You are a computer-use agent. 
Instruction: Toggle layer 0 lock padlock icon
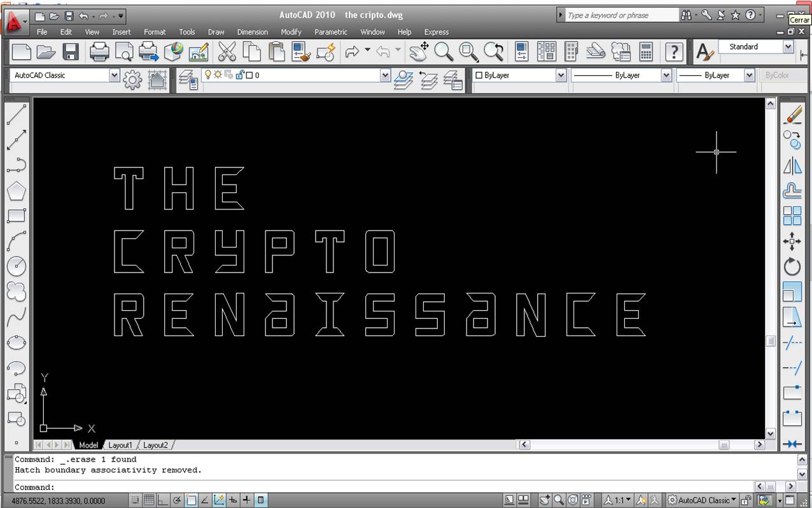point(239,74)
